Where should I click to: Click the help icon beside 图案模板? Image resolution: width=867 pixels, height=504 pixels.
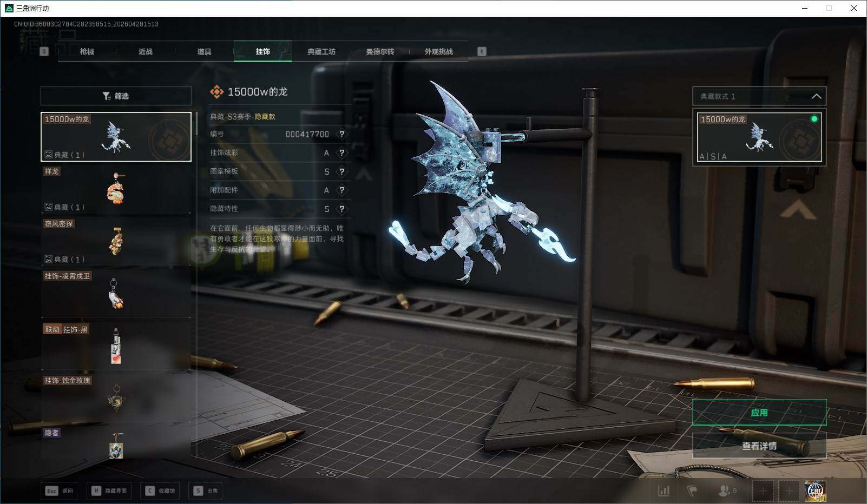pos(341,171)
